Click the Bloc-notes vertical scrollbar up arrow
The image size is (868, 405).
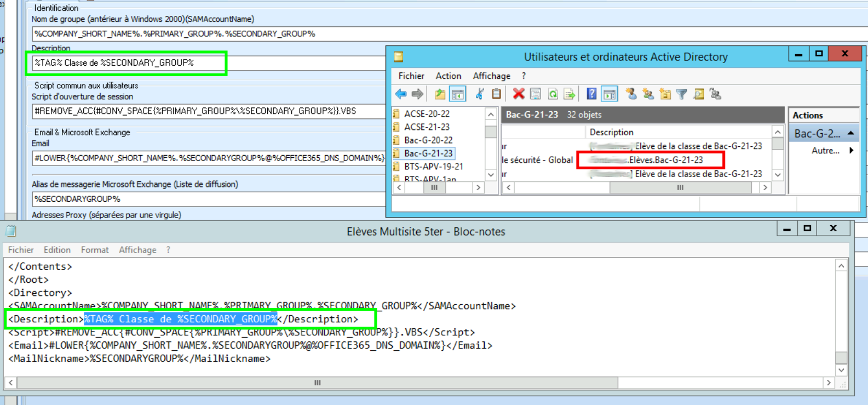coord(842,266)
